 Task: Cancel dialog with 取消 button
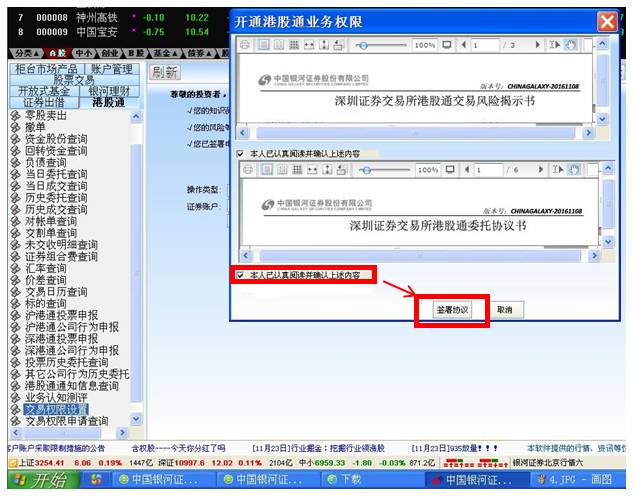click(x=505, y=310)
